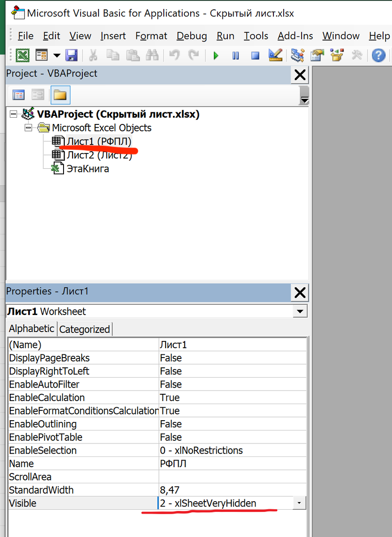Image resolution: width=392 pixels, height=537 pixels.
Task: Click the Project toolbar overflow chevron
Action: tap(304, 95)
